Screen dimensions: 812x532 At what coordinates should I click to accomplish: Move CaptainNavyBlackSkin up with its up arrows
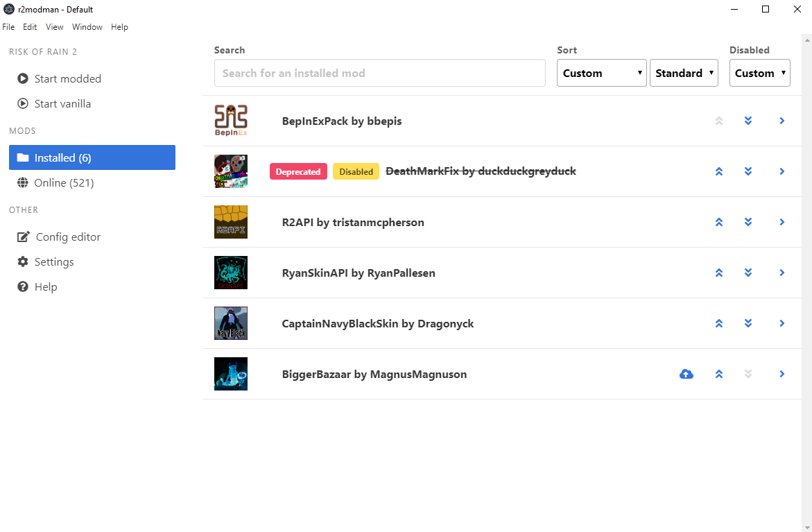[x=719, y=323]
